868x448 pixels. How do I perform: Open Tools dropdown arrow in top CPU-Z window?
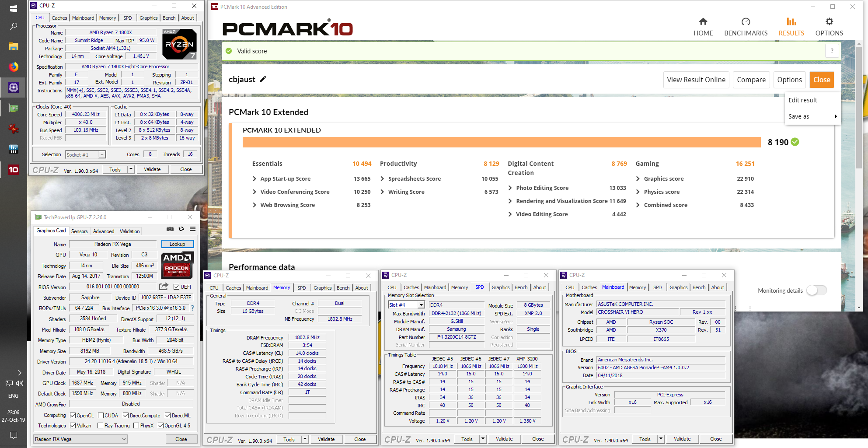tap(130, 169)
